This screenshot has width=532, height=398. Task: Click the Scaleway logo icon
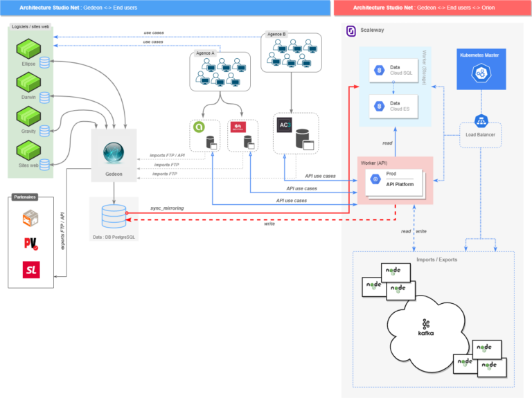[351, 31]
